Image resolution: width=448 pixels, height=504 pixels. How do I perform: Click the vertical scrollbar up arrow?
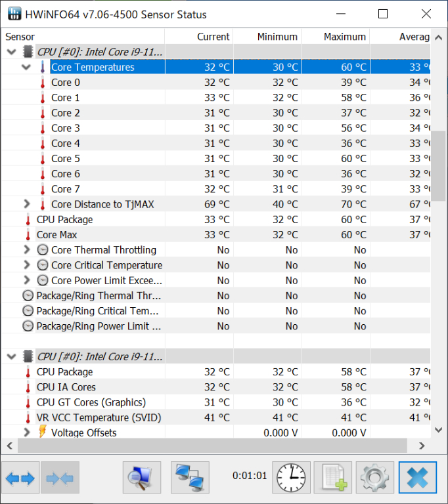[438, 37]
